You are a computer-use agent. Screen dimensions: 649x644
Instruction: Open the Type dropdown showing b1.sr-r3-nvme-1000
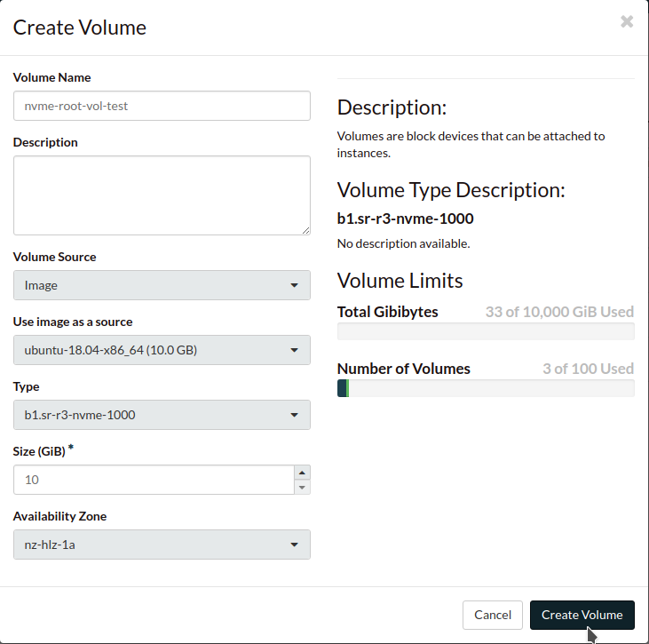tap(162, 415)
